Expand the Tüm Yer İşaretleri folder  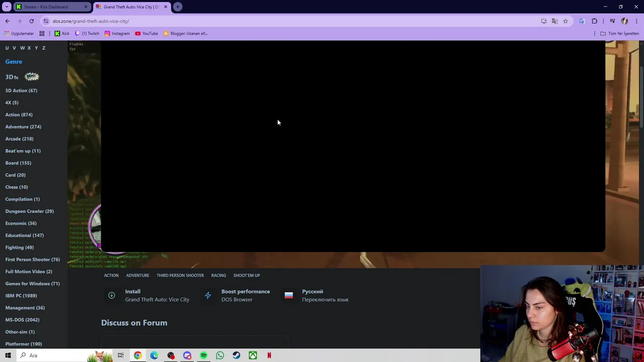click(x=619, y=33)
